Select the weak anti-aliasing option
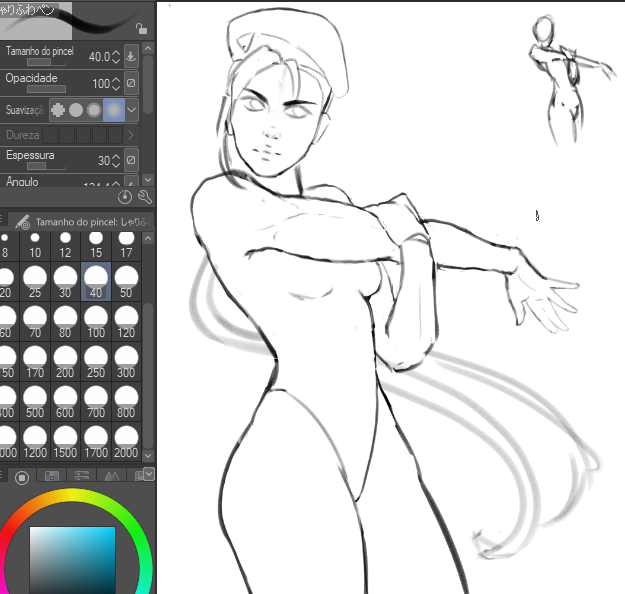The height and width of the screenshot is (594, 625). click(76, 110)
